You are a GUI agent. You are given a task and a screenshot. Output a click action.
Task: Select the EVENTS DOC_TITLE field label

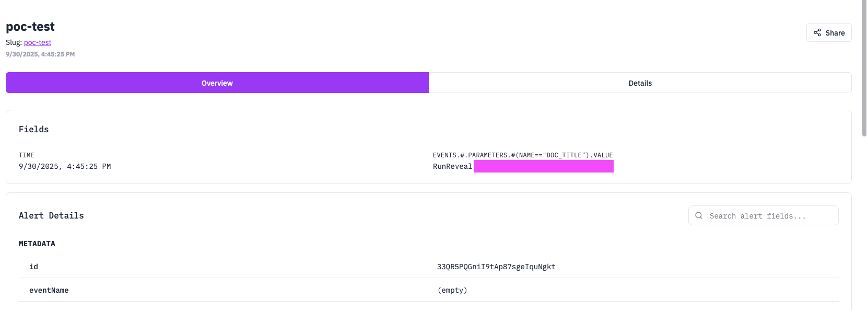523,155
